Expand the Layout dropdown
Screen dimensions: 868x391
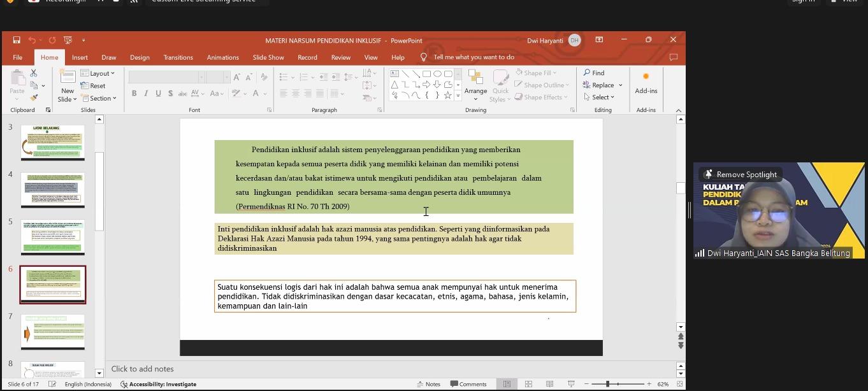pos(98,73)
